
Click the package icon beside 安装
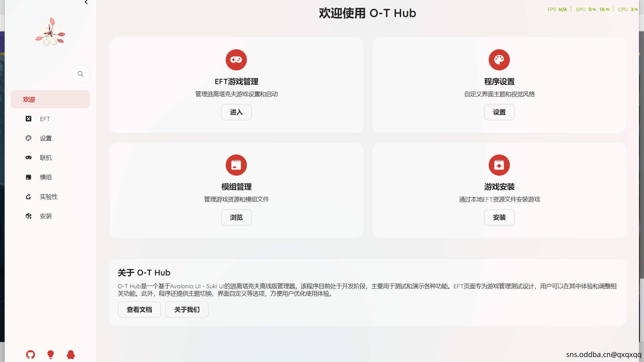[29, 216]
